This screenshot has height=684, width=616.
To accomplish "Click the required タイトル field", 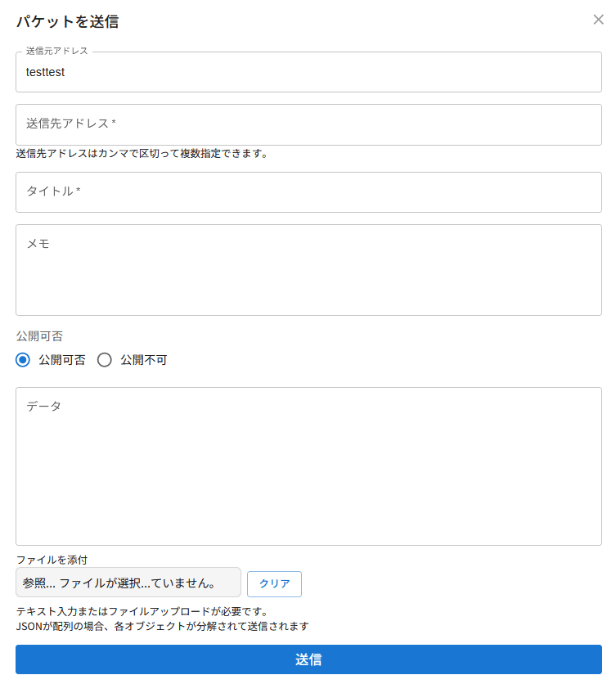I will [x=308, y=192].
